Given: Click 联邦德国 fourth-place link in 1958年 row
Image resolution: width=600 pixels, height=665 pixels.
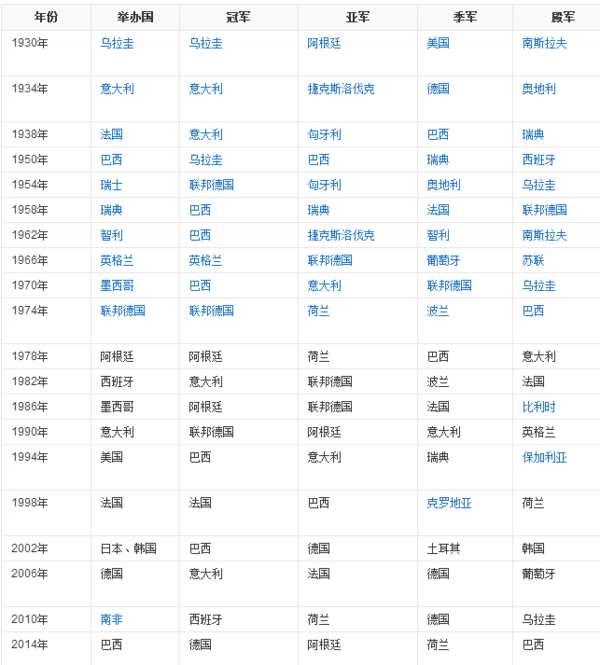Looking at the screenshot, I should pyautogui.click(x=544, y=210).
